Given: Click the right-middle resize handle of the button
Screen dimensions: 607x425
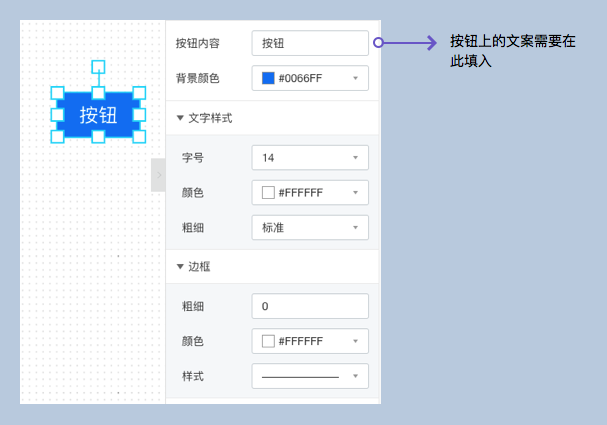Looking at the screenshot, I should (139, 114).
